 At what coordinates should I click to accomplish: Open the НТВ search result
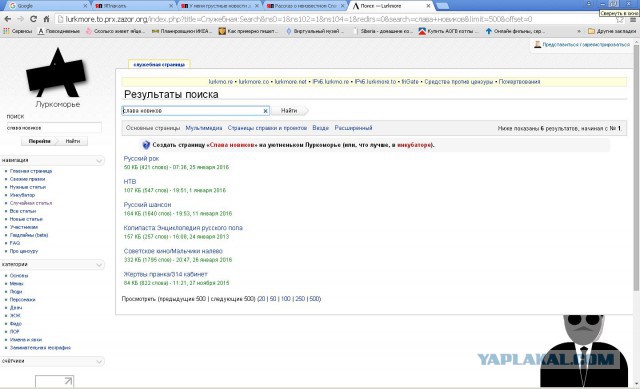coord(130,181)
